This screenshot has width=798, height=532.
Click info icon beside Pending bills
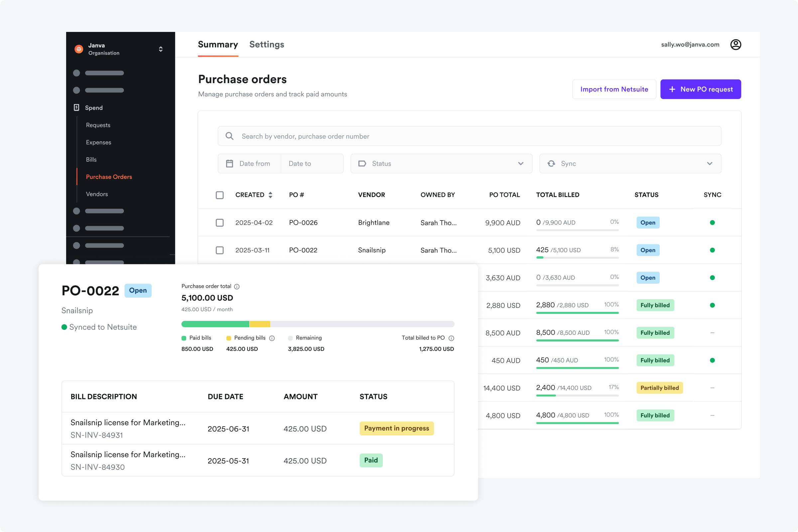[272, 338]
